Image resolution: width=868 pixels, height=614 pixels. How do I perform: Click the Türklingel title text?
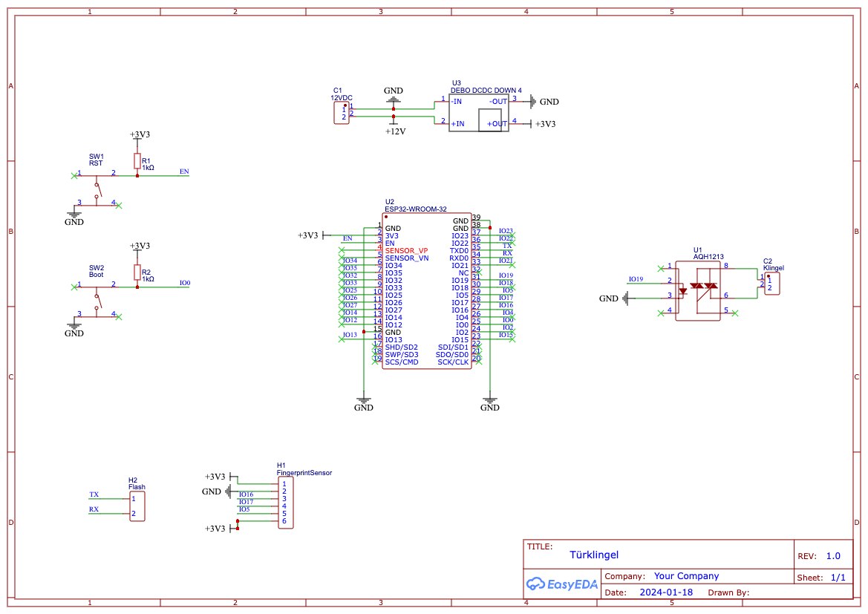pos(594,555)
